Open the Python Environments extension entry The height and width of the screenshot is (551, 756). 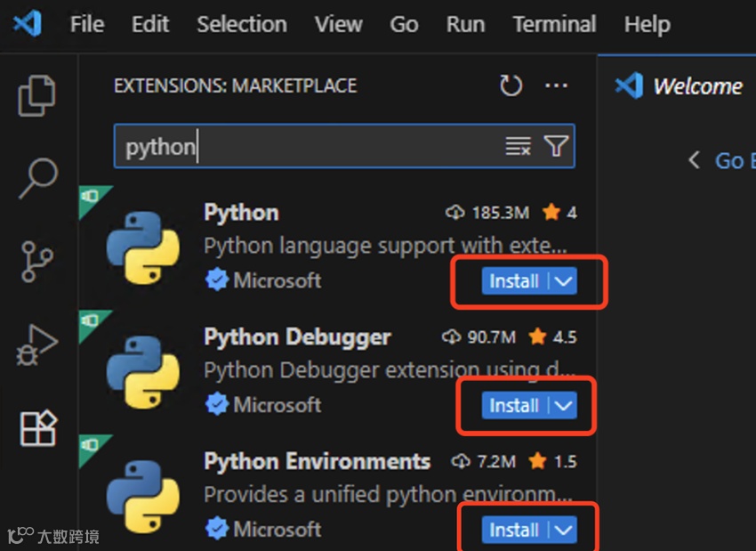tap(317, 462)
